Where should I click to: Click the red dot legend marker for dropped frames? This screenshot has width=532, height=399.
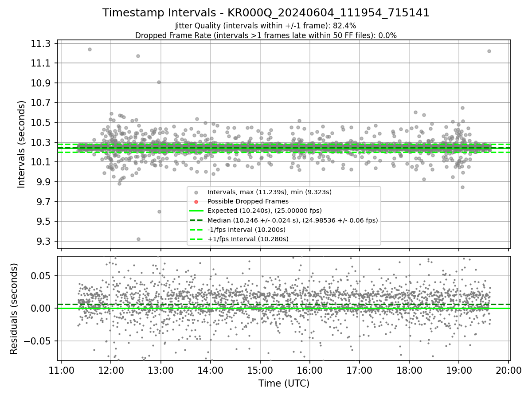[196, 202]
